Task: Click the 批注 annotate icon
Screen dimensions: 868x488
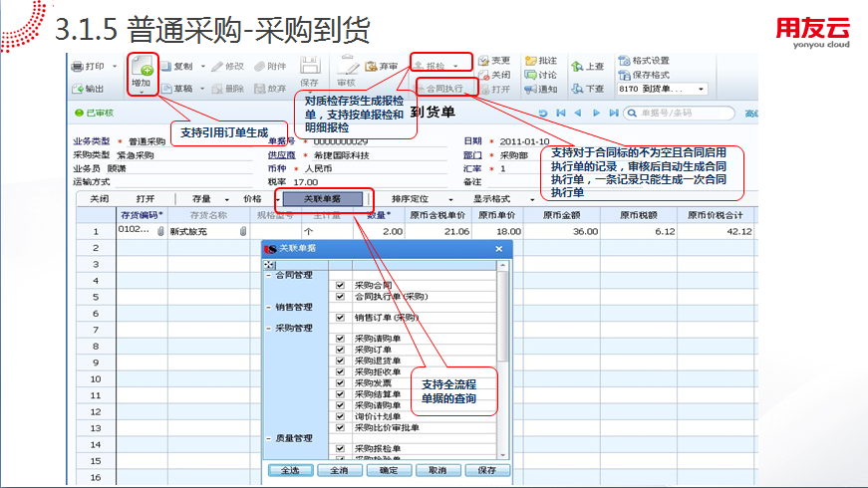Action: point(531,61)
